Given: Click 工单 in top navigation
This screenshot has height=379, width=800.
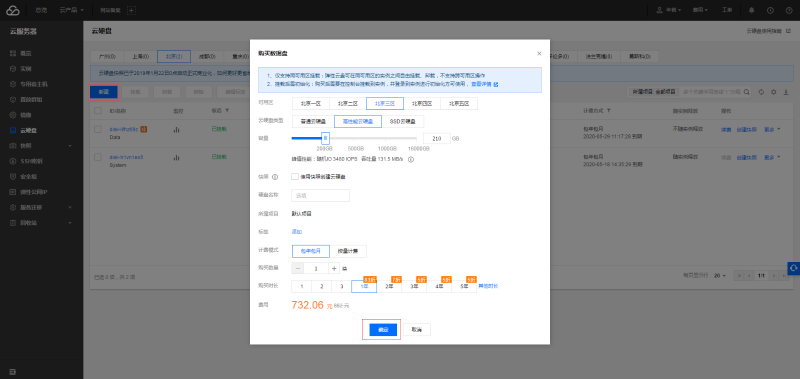Looking at the screenshot, I should click(x=727, y=10).
